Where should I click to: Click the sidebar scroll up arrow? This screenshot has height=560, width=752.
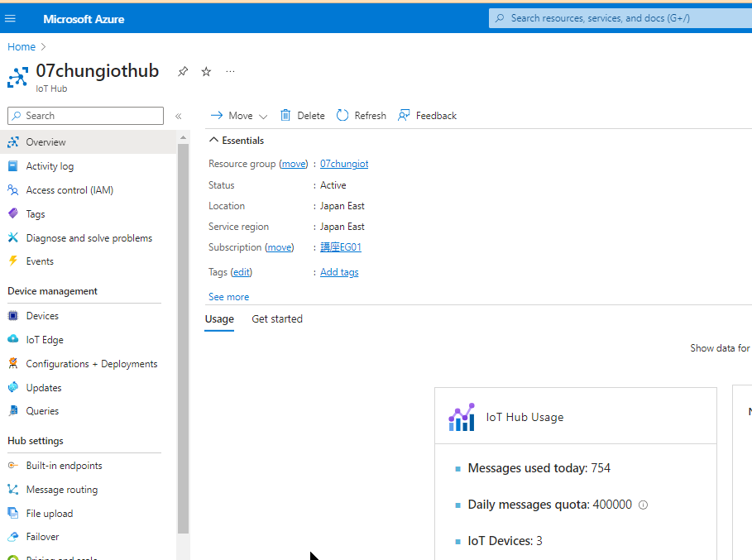(183, 138)
